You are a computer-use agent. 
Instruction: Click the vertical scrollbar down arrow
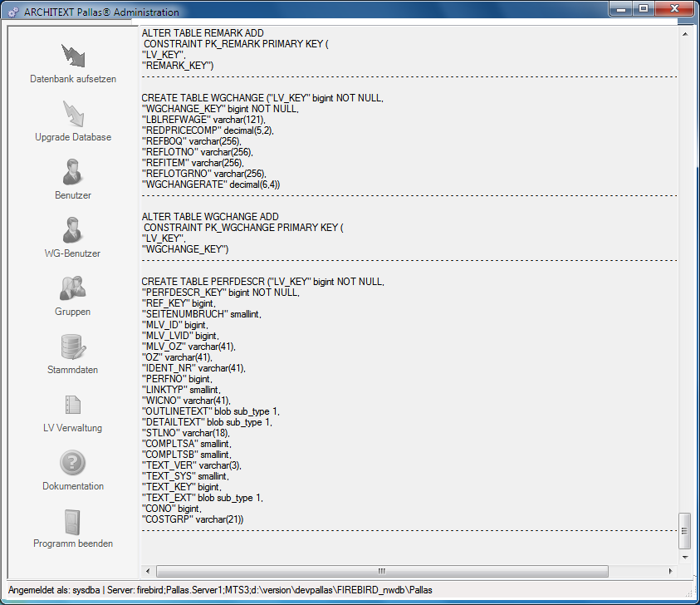[685, 557]
